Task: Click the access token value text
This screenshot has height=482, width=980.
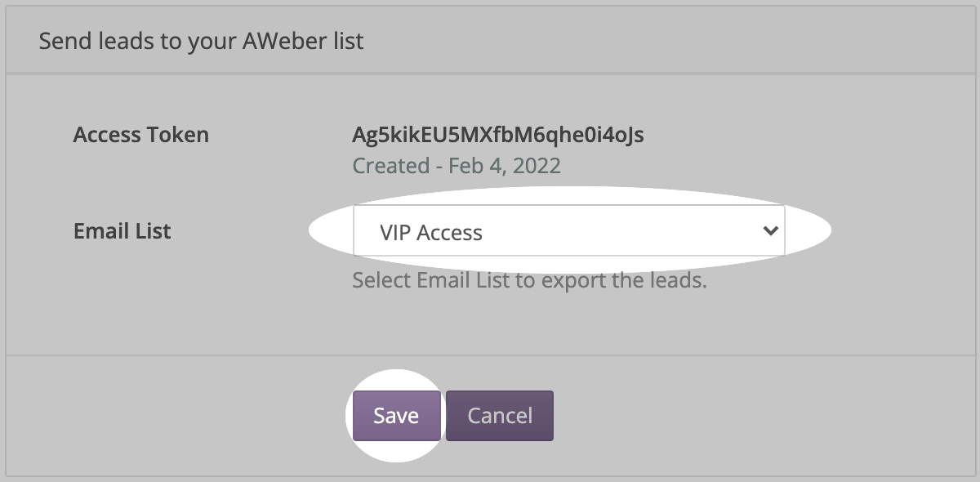Action: tap(497, 135)
